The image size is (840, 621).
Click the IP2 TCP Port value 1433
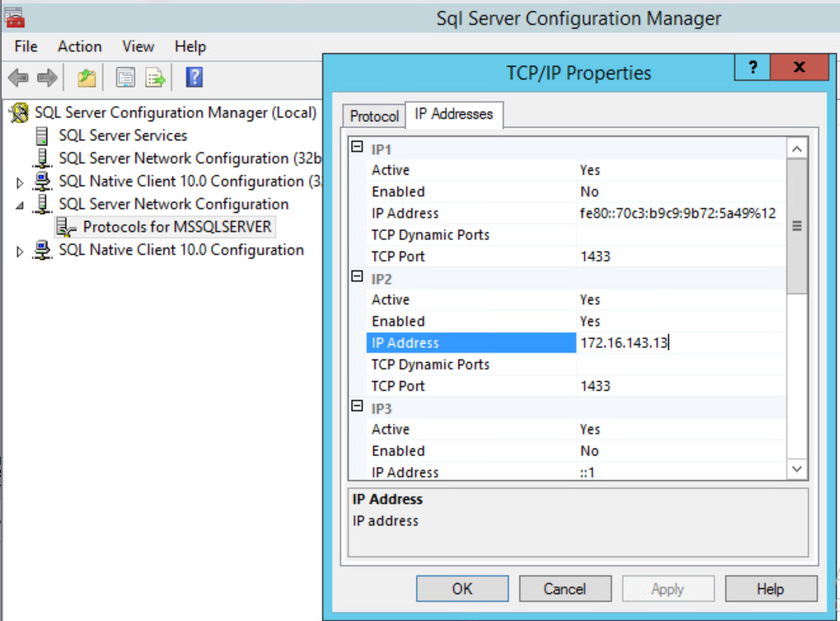[x=681, y=386]
